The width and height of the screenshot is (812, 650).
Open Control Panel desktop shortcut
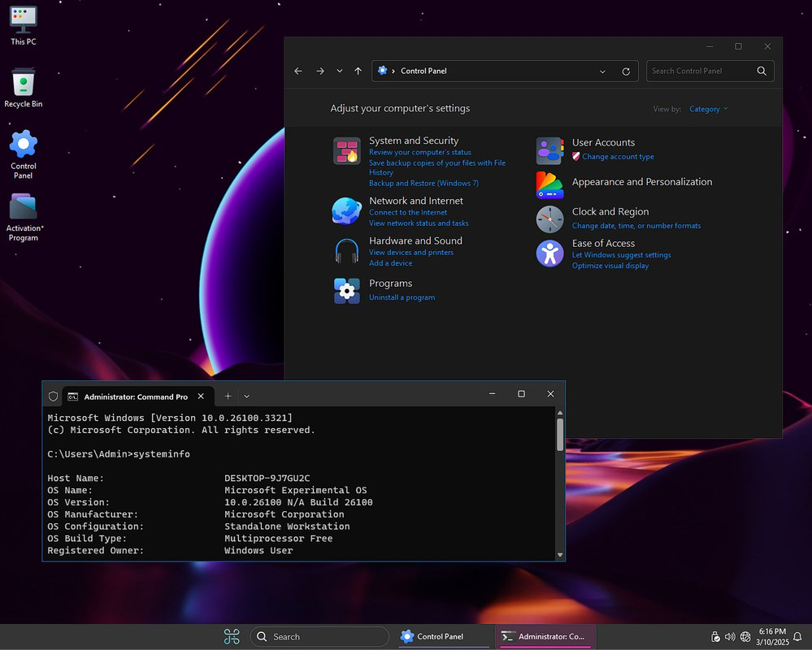pos(24,154)
